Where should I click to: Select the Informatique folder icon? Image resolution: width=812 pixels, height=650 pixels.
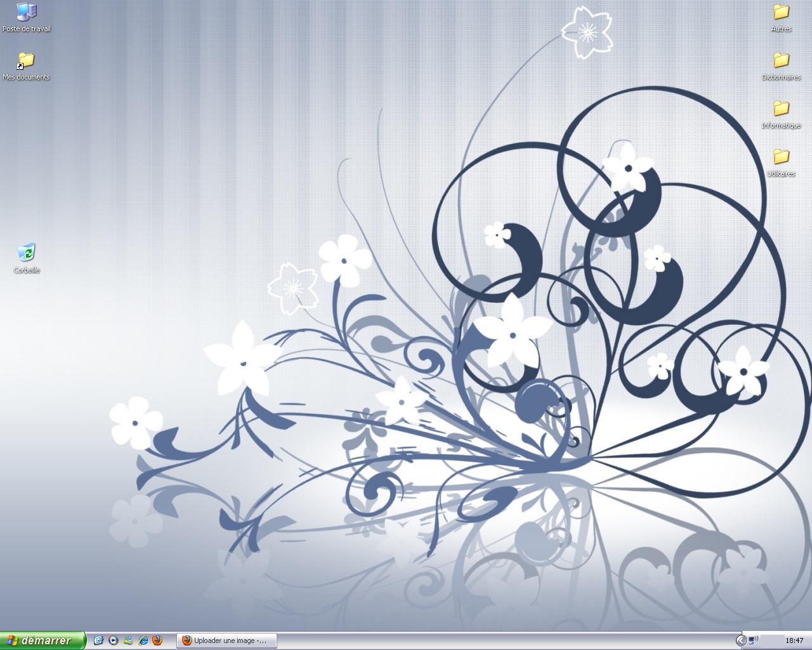tap(781, 114)
